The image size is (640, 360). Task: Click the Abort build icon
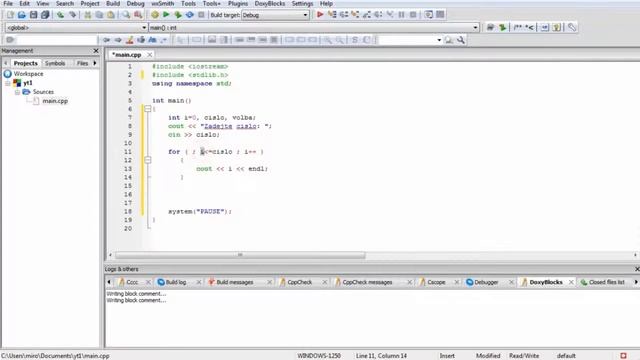(201, 15)
